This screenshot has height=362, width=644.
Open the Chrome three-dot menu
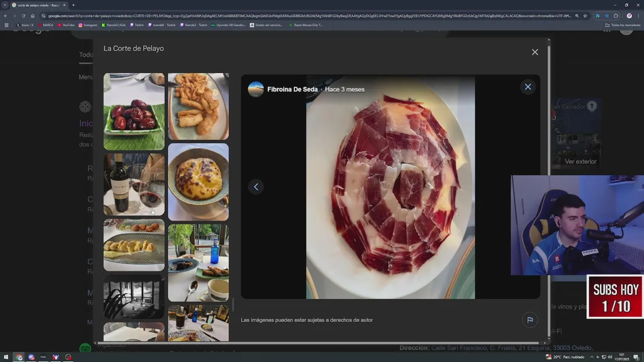coord(638,16)
